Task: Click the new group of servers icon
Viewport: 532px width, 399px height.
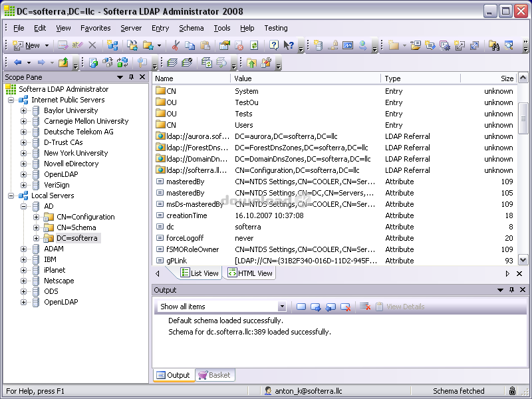Action: pyautogui.click(x=112, y=45)
